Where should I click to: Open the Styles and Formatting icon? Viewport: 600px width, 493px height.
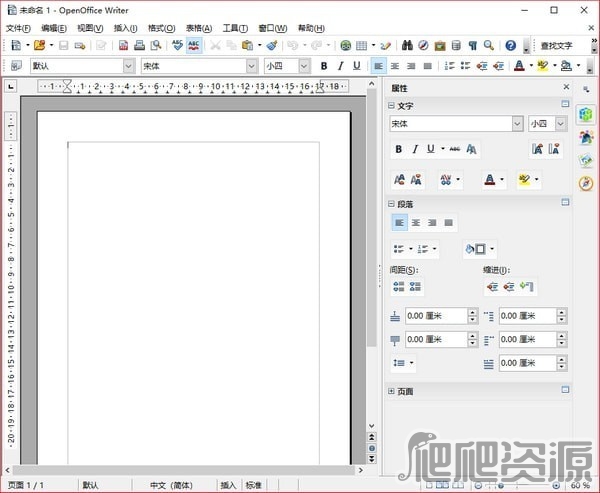(16, 66)
